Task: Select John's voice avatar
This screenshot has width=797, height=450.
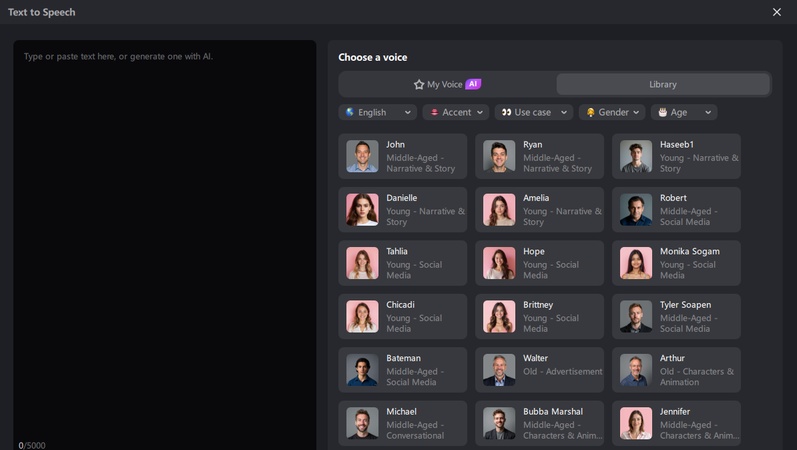Action: click(362, 156)
